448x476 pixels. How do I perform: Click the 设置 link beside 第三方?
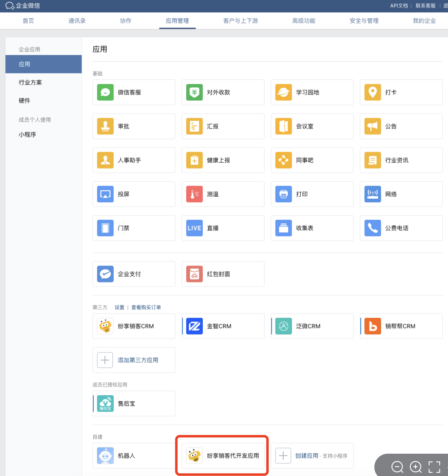119,307
